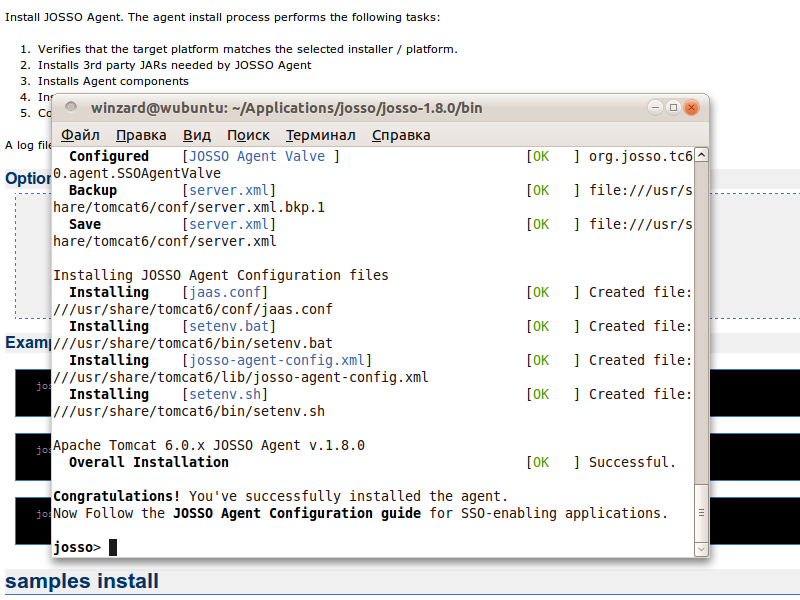The height and width of the screenshot is (600, 800).
Task: Click the 'Overall Installation' line
Action: point(148,462)
